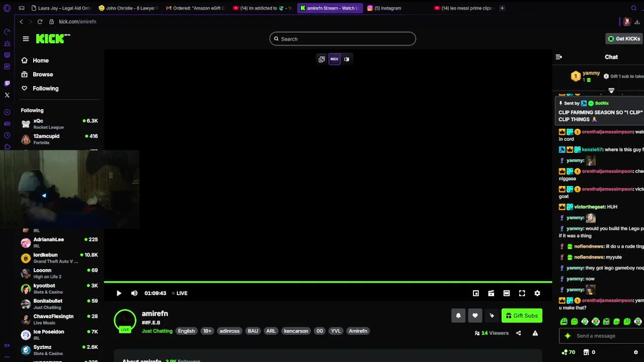Viewport: 644px width, 362px height.
Task: Open 12amcupid's channel
Action: point(59,139)
